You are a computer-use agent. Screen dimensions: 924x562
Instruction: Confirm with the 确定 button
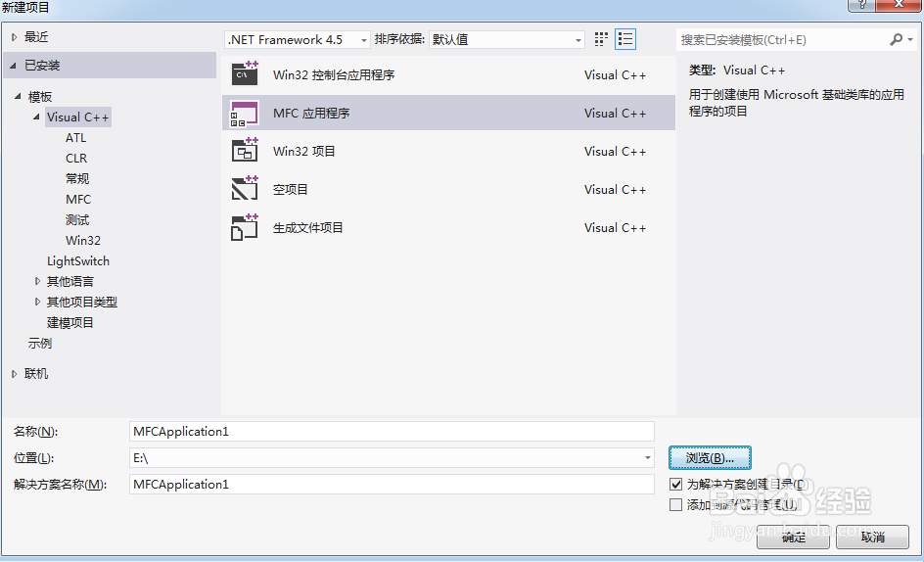[x=793, y=538]
